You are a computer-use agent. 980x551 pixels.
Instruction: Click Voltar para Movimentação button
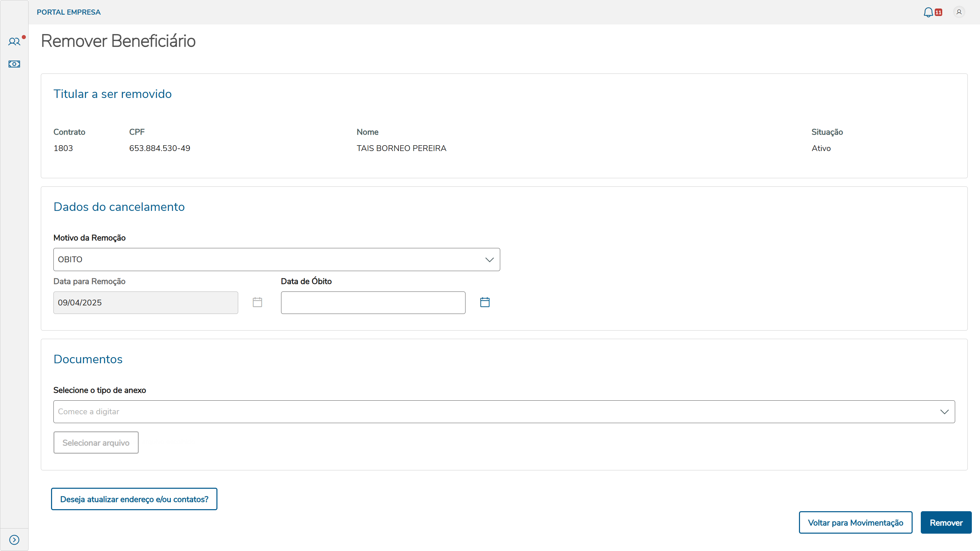(x=855, y=522)
